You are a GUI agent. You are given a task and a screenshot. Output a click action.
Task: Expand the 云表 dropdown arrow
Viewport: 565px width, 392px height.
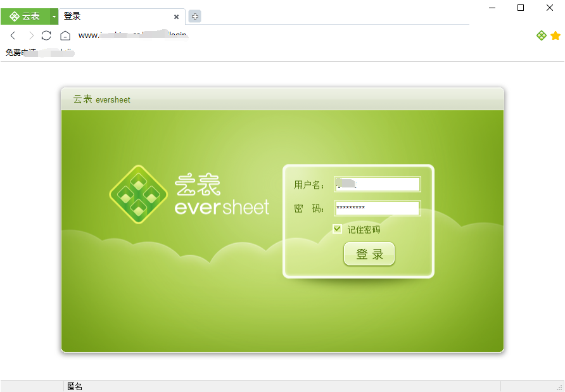click(54, 16)
